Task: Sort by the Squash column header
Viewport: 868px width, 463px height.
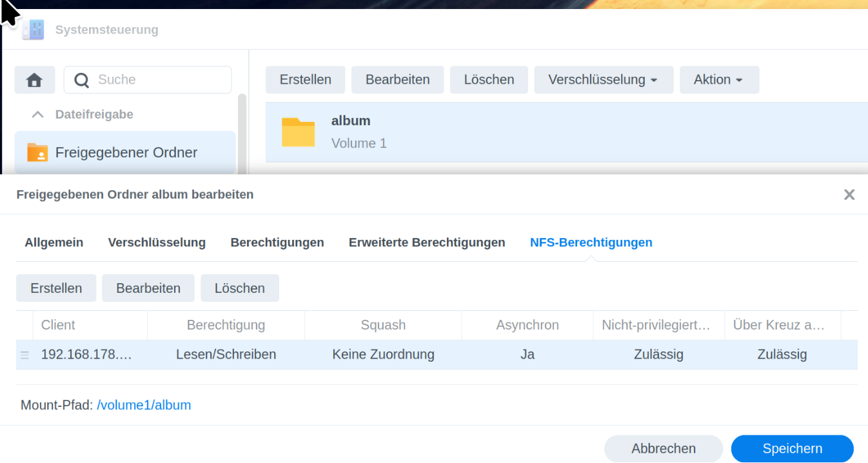Action: [383, 326]
